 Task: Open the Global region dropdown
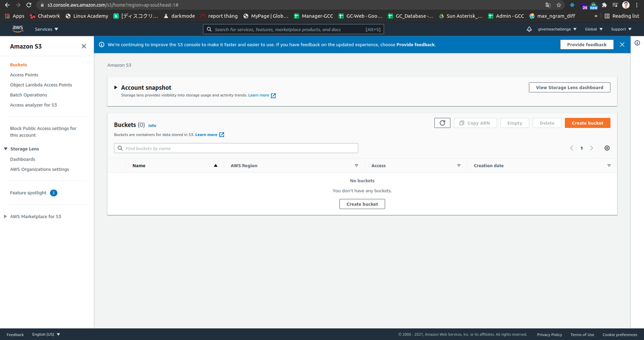pos(594,29)
